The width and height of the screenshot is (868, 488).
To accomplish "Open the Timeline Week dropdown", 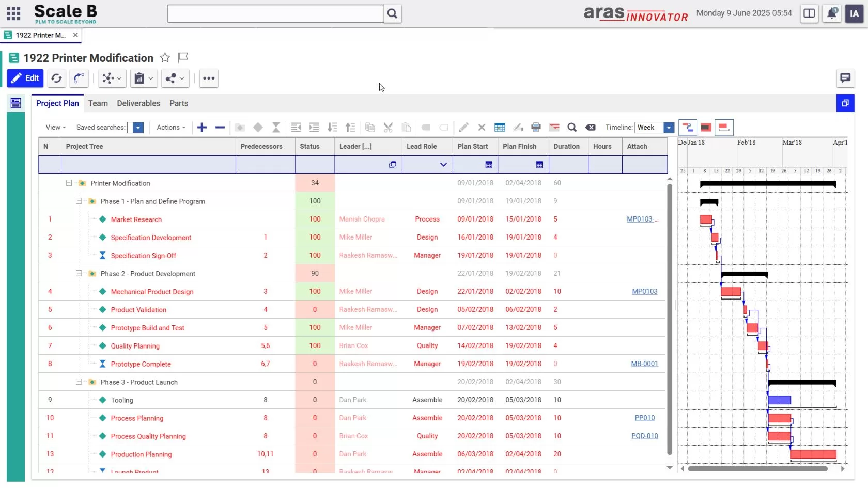I will [669, 128].
